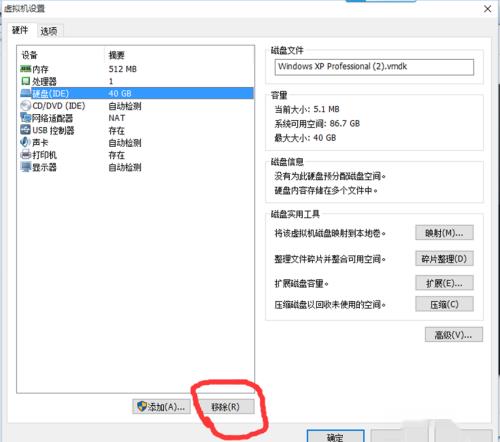Click the 512 MB summary value
This screenshot has width=500, height=442.
point(122,69)
